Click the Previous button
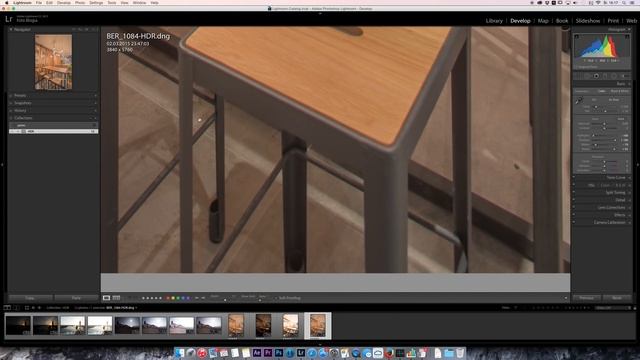The image size is (640, 360). [587, 298]
